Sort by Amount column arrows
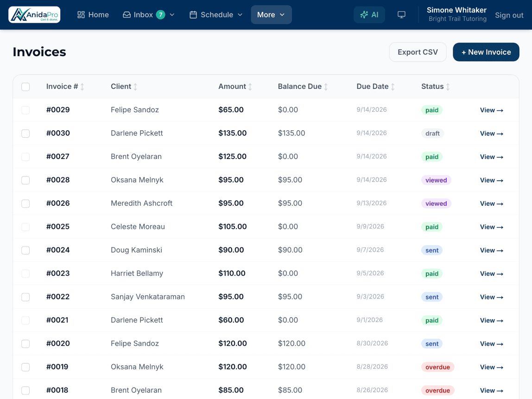532x399 pixels. [250, 87]
